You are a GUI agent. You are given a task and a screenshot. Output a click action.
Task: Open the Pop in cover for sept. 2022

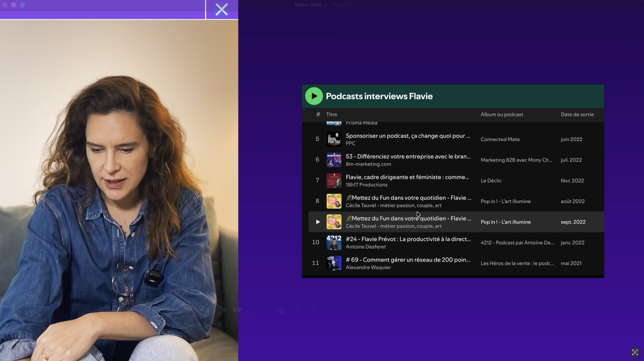[x=334, y=222]
